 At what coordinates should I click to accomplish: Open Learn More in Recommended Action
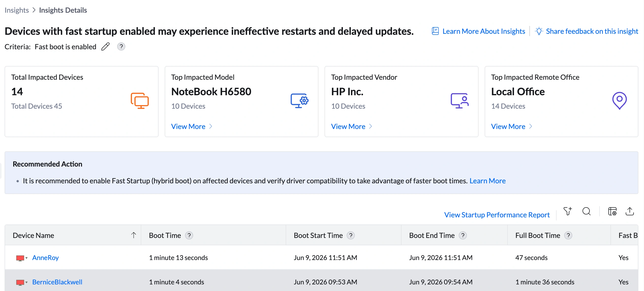pyautogui.click(x=487, y=181)
